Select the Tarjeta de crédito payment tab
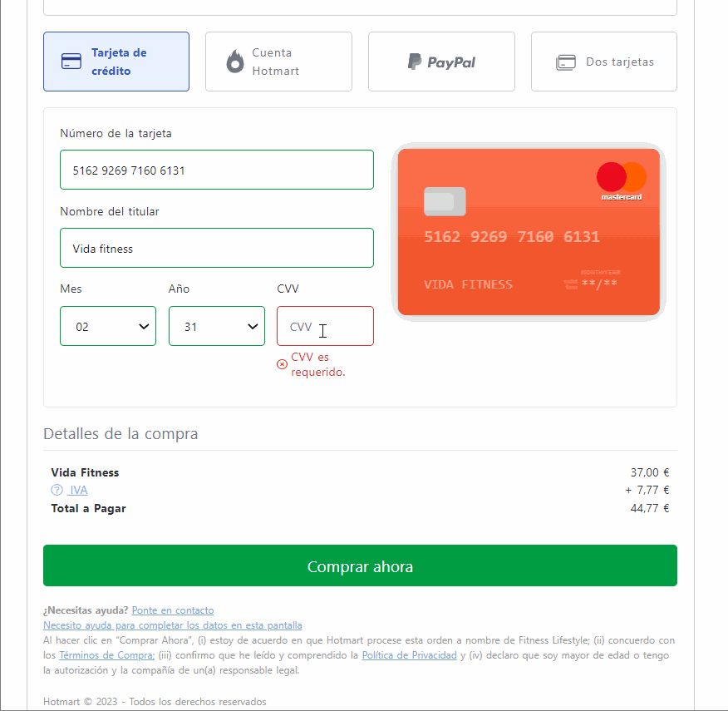 tap(116, 62)
